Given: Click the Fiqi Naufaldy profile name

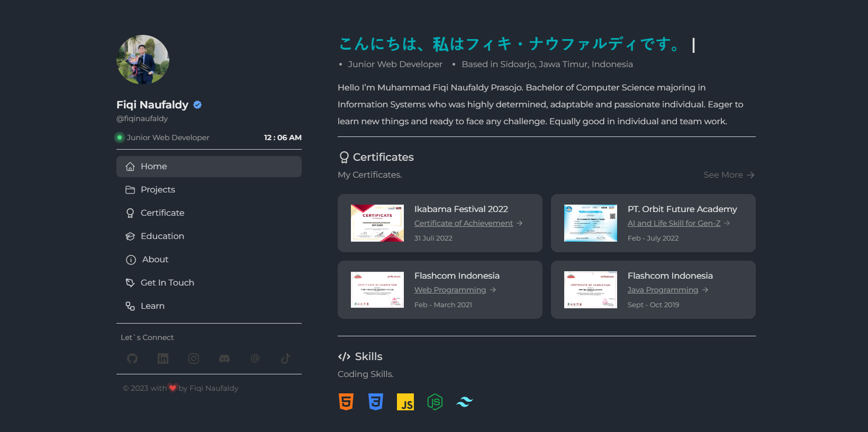Looking at the screenshot, I should (152, 105).
